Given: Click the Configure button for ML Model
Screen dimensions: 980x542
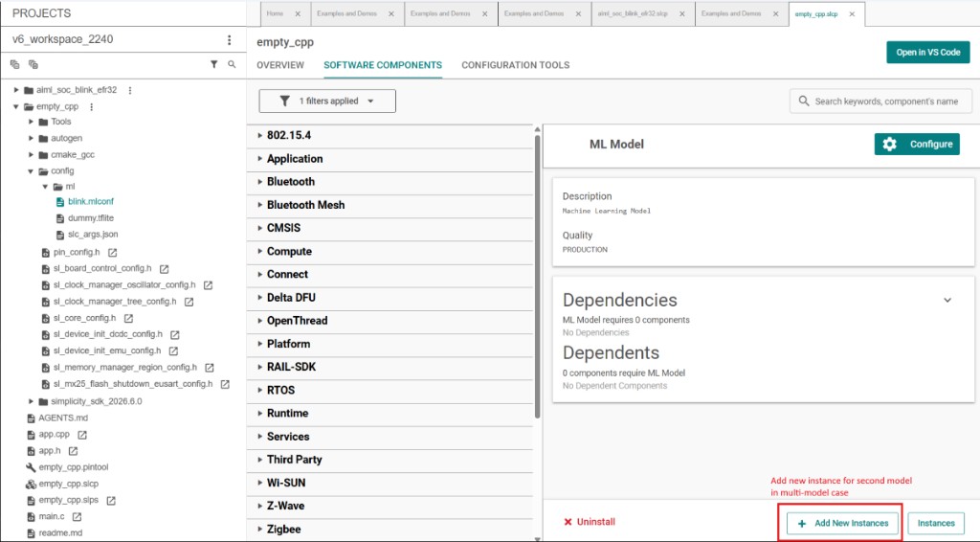Looking at the screenshot, I should pos(917,145).
